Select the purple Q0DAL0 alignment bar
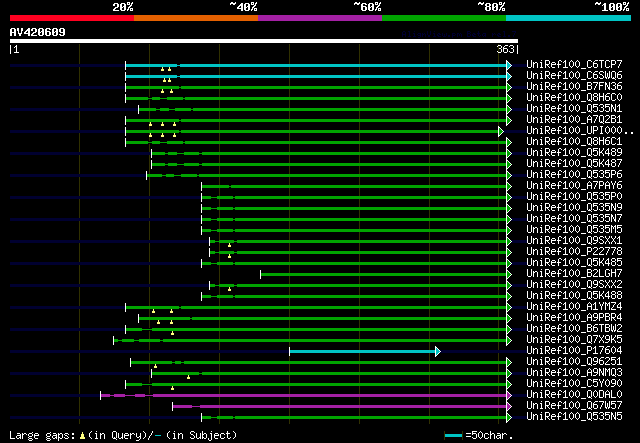 point(304,396)
